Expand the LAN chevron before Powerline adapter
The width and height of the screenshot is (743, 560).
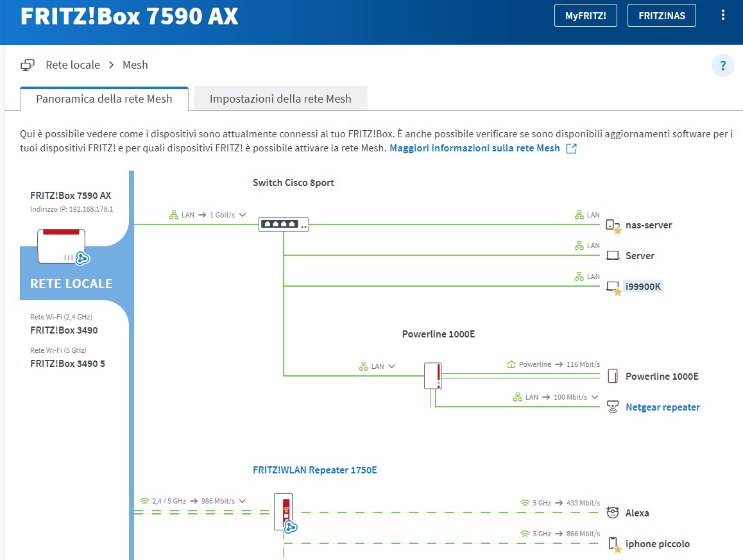pyautogui.click(x=391, y=366)
